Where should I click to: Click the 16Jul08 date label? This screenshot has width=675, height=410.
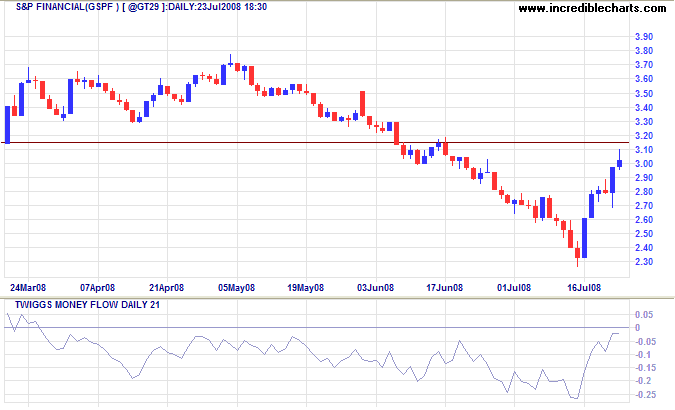click(x=584, y=288)
